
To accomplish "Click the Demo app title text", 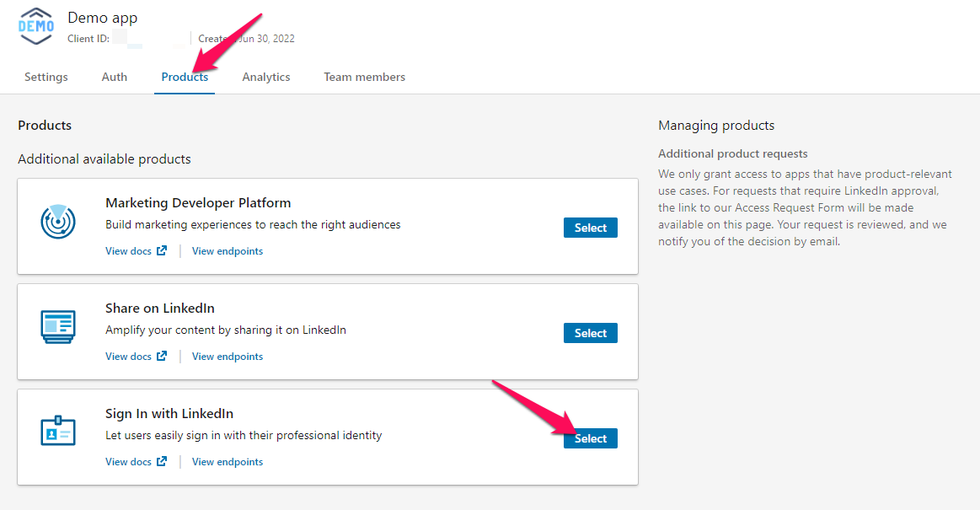I will [x=102, y=17].
